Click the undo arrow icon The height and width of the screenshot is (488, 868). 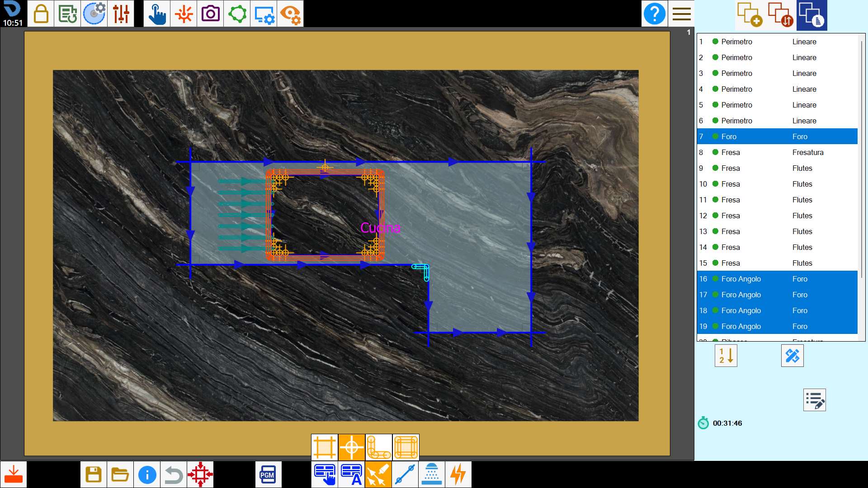click(174, 474)
